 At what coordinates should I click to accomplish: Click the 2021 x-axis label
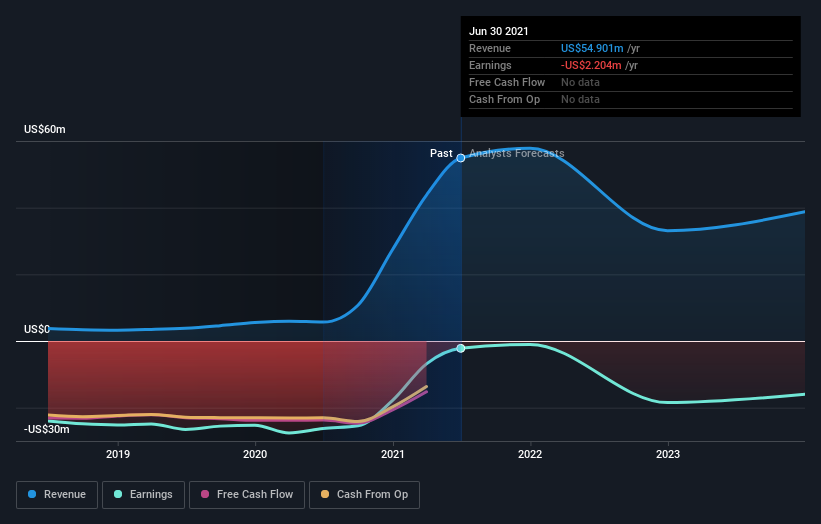coord(393,454)
